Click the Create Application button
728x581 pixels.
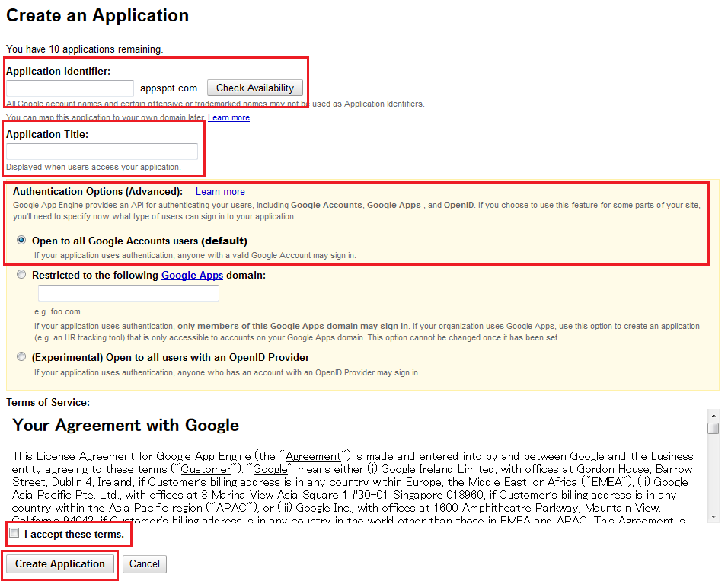point(60,563)
